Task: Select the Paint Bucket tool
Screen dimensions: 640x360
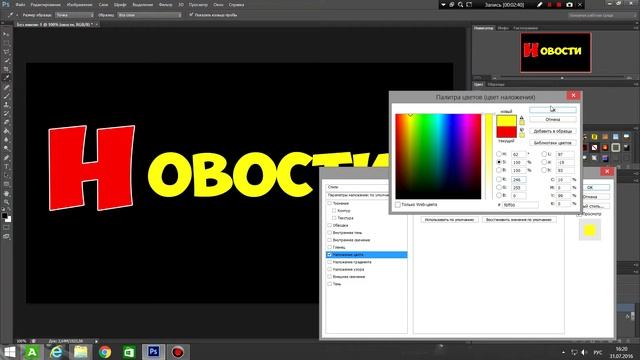Action: click(6, 131)
